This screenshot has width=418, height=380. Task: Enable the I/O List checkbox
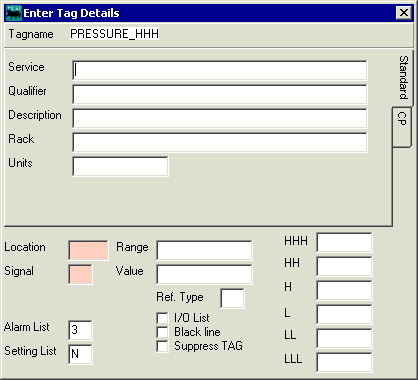pyautogui.click(x=162, y=318)
